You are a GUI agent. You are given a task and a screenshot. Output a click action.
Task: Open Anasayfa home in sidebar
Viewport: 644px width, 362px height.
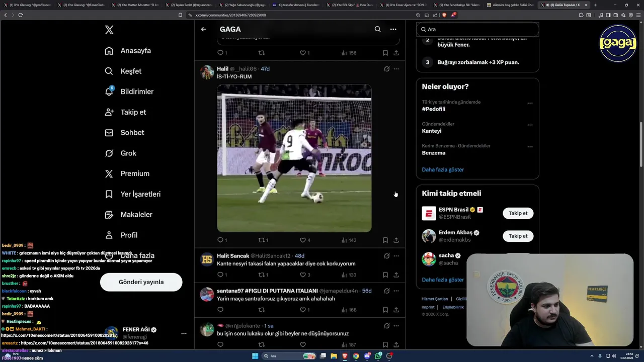[x=128, y=51]
